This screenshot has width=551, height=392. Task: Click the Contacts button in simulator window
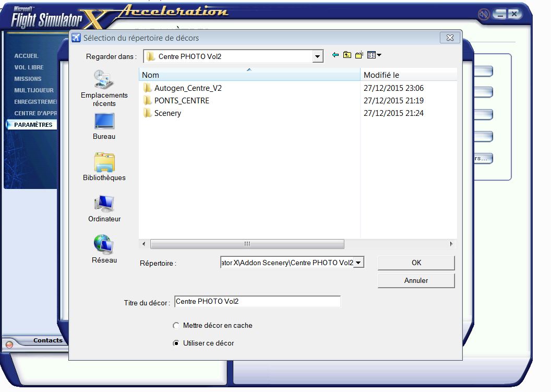[48, 340]
